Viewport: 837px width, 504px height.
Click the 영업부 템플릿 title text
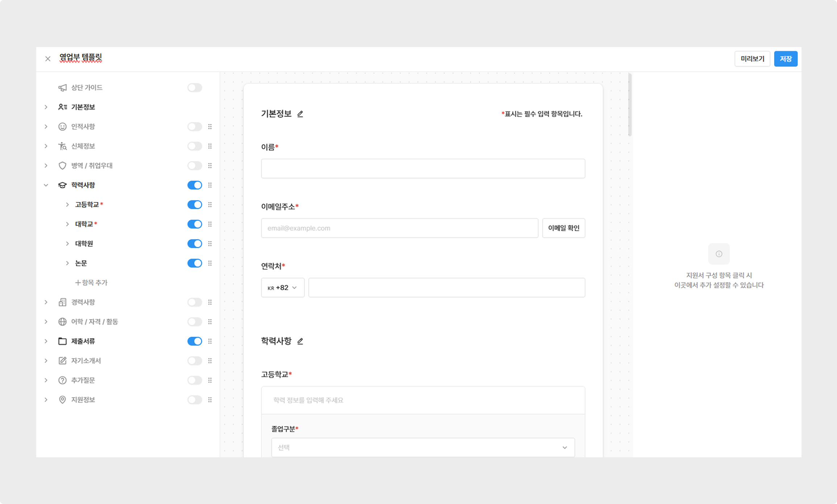point(81,58)
